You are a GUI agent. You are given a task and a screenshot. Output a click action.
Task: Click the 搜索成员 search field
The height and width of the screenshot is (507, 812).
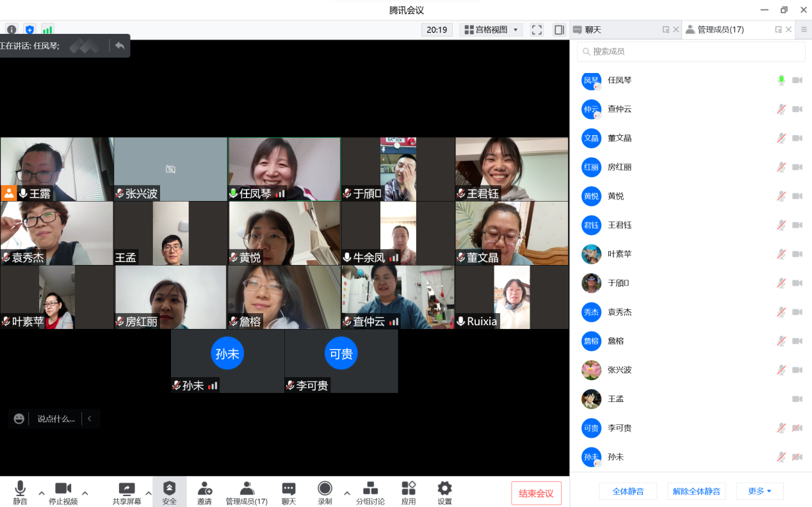[x=692, y=51]
